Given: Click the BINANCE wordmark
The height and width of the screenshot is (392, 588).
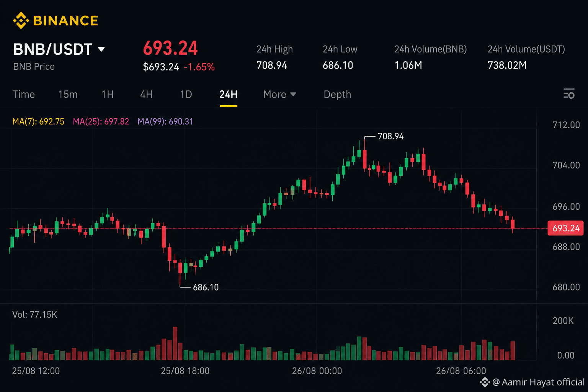Looking at the screenshot, I should click(x=65, y=21).
